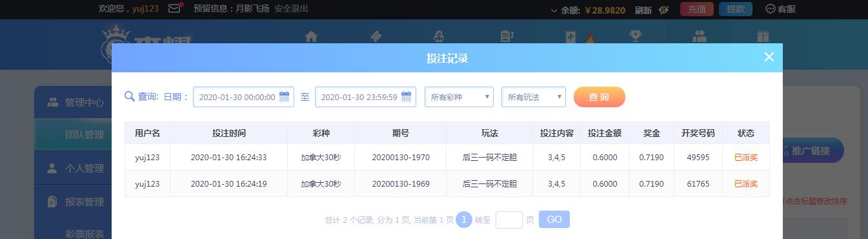Screen dimensions: 868x239
Task: Click the page number jump input field
Action: tap(509, 220)
